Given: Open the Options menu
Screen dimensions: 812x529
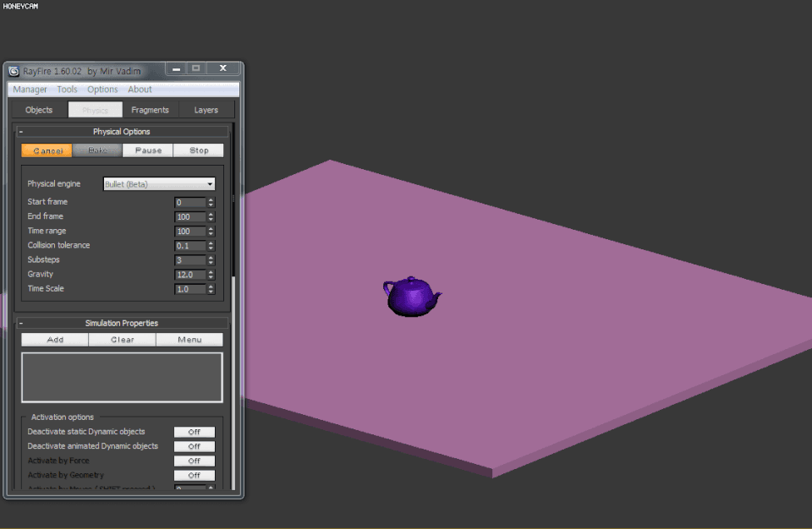Looking at the screenshot, I should click(102, 90).
